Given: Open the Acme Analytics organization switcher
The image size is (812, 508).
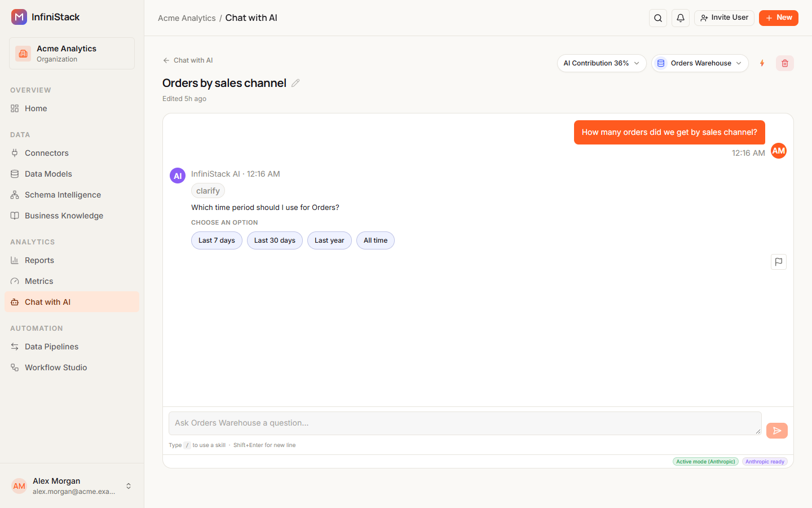Looking at the screenshot, I should [x=72, y=54].
